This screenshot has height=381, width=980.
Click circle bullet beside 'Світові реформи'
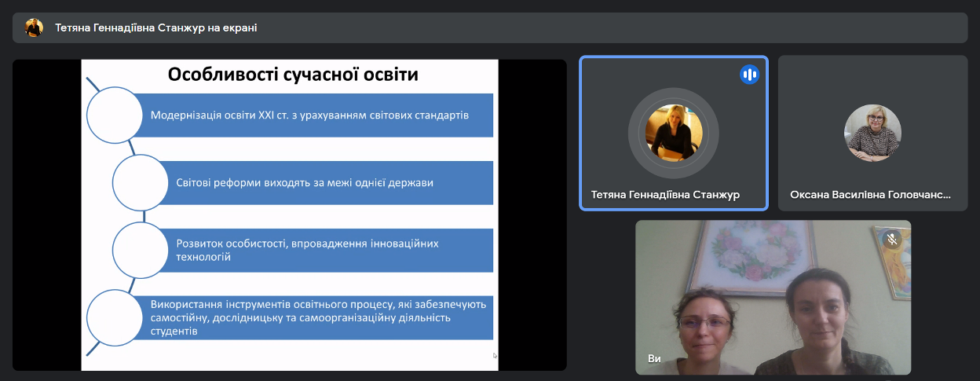pyautogui.click(x=141, y=183)
